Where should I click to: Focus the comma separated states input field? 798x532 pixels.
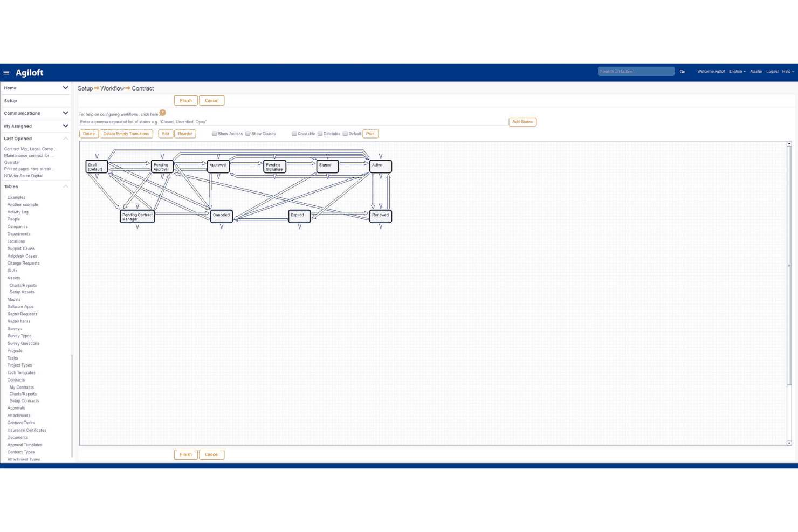(292, 122)
